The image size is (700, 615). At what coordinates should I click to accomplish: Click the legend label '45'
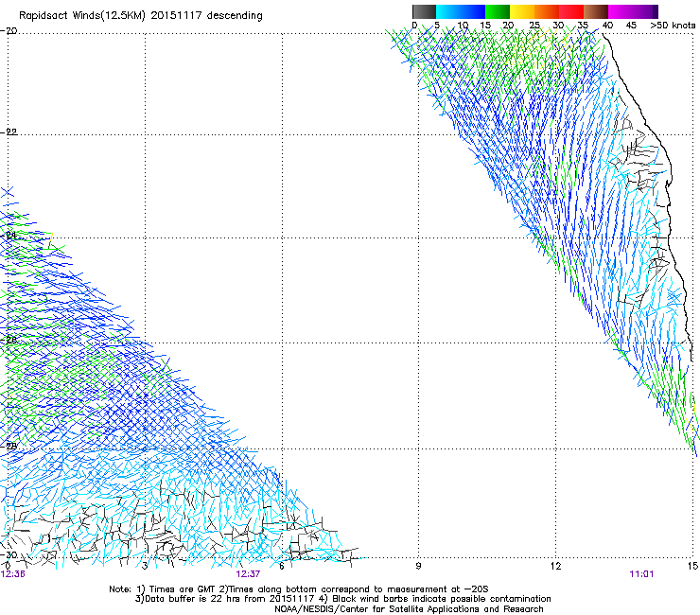pos(631,26)
